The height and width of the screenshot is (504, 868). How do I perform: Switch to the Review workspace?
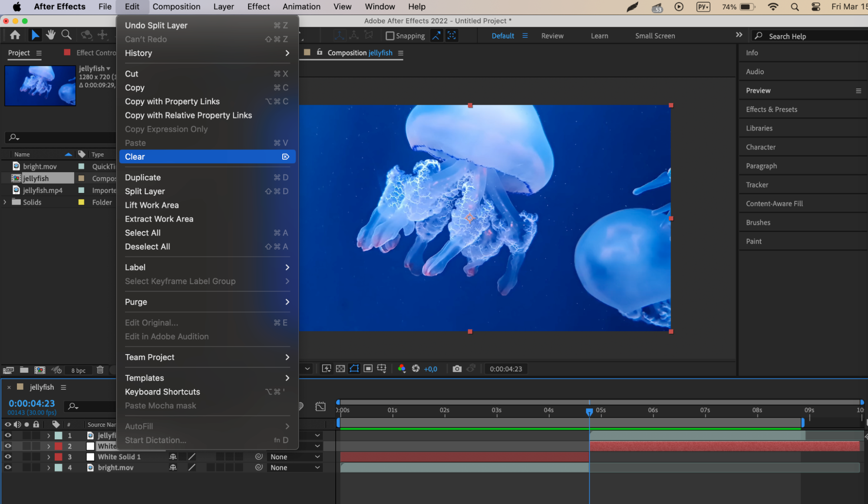tap(552, 36)
